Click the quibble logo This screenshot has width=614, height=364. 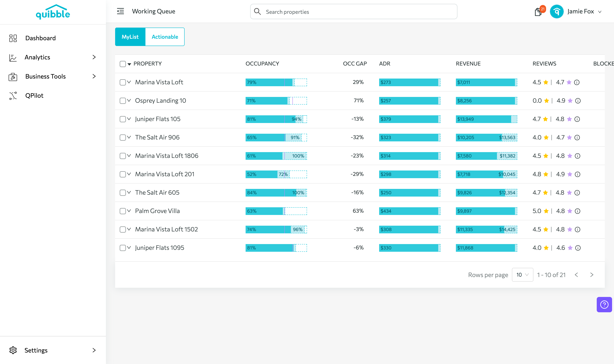point(53,12)
